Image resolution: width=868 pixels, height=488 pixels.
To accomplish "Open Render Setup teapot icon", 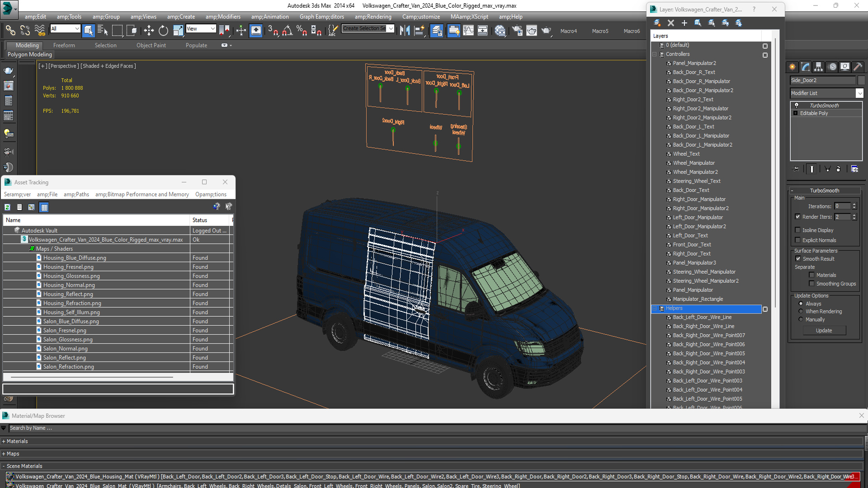I will (x=517, y=30).
